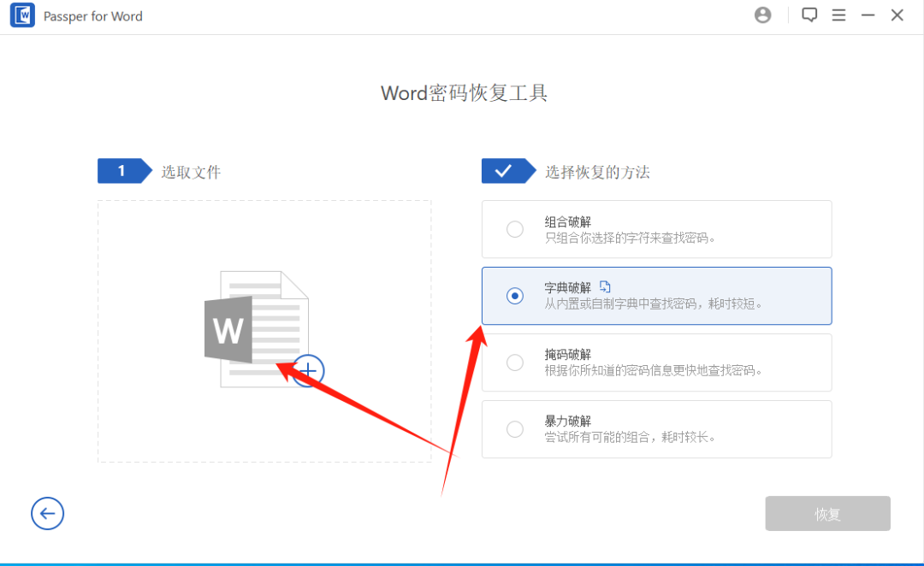Click the checkmark badge for 选择恢复的方法

point(508,171)
